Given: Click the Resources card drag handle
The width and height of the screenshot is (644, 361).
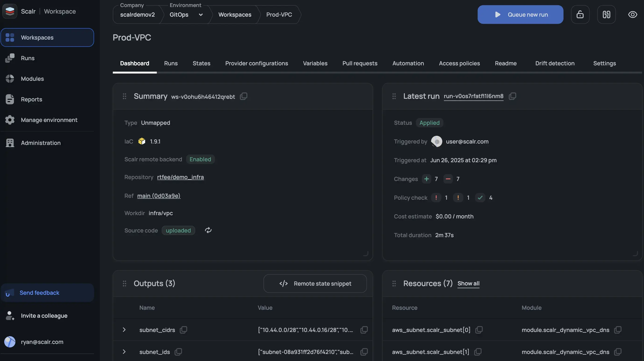Looking at the screenshot, I should tap(394, 284).
